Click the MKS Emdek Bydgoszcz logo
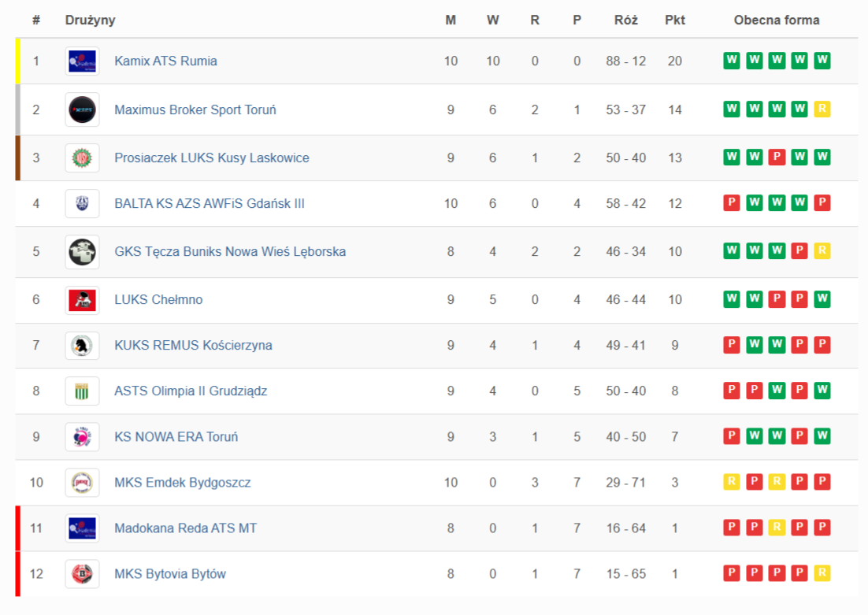868x615 pixels. pos(82,483)
